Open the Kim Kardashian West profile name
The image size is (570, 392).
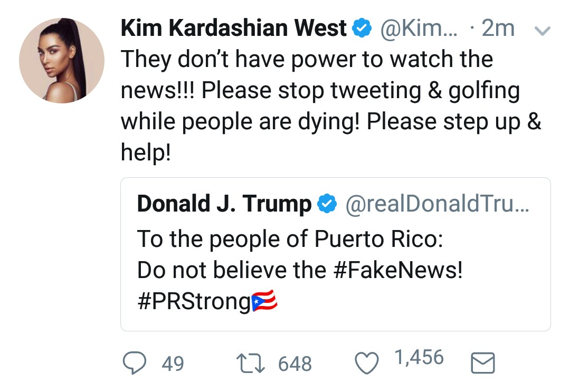pos(234,28)
